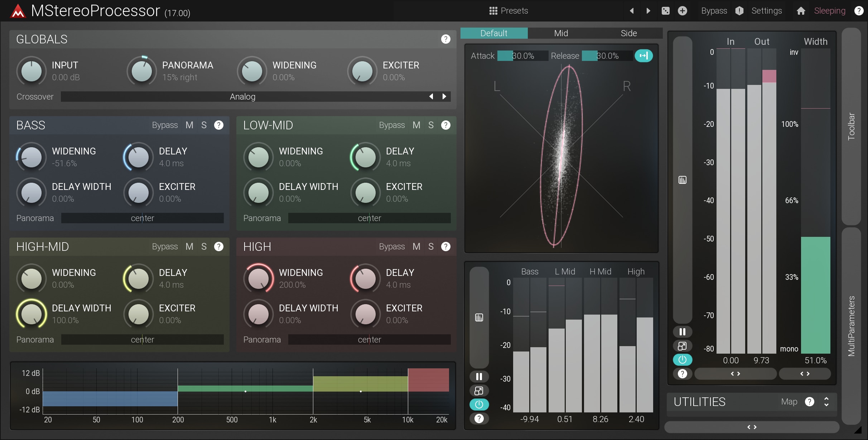
Task: Click the Map button in Utilities
Action: (789, 402)
